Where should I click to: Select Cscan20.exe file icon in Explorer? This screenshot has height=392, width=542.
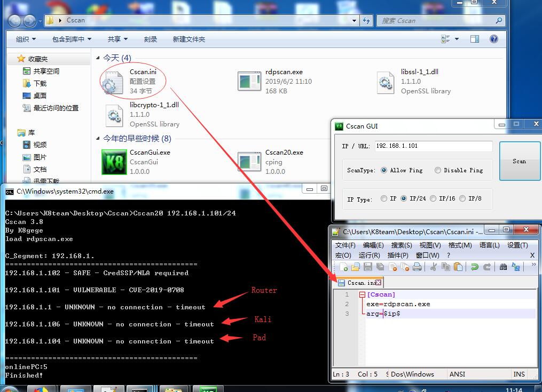[x=249, y=162]
